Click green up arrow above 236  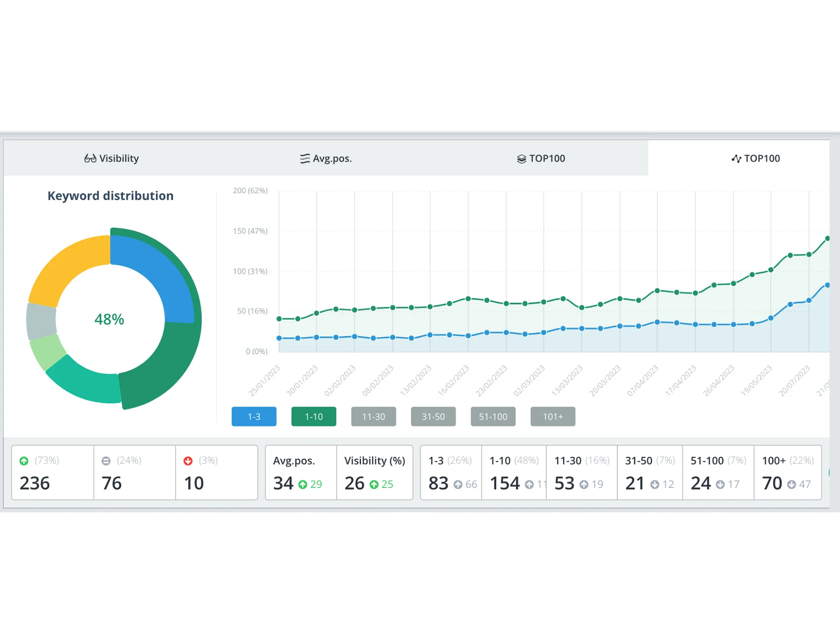(24, 461)
